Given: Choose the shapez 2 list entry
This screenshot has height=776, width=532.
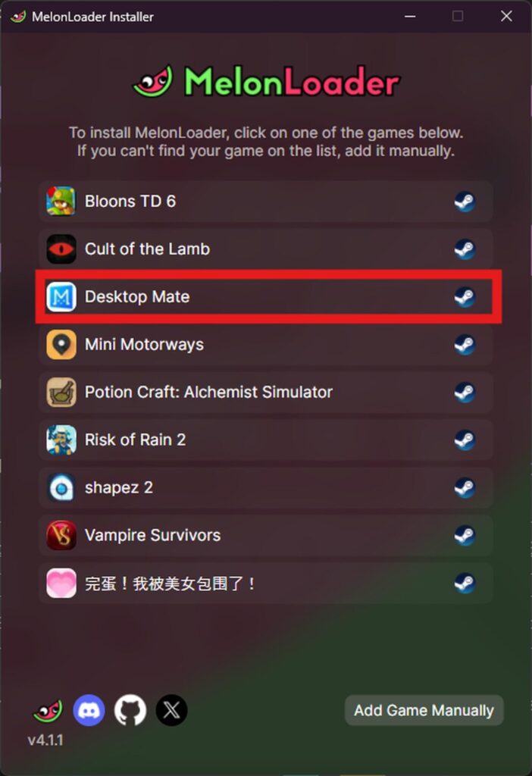Looking at the screenshot, I should click(x=266, y=487).
